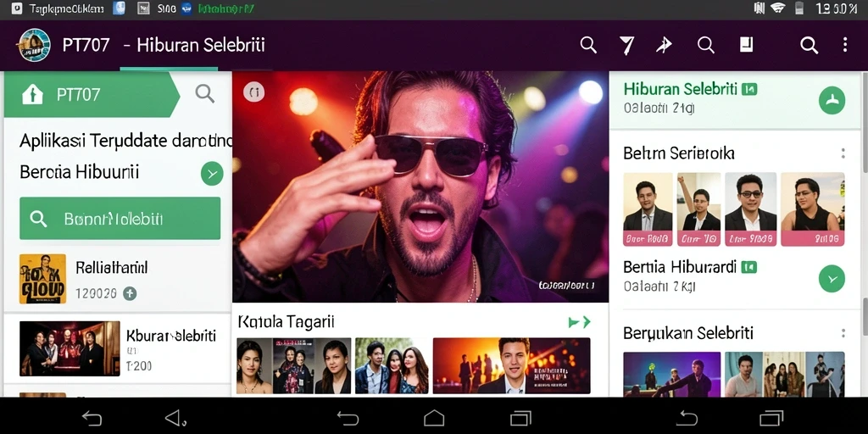The image size is (868, 434).
Task: Click the filter funnel icon in header
Action: pyautogui.click(x=626, y=46)
